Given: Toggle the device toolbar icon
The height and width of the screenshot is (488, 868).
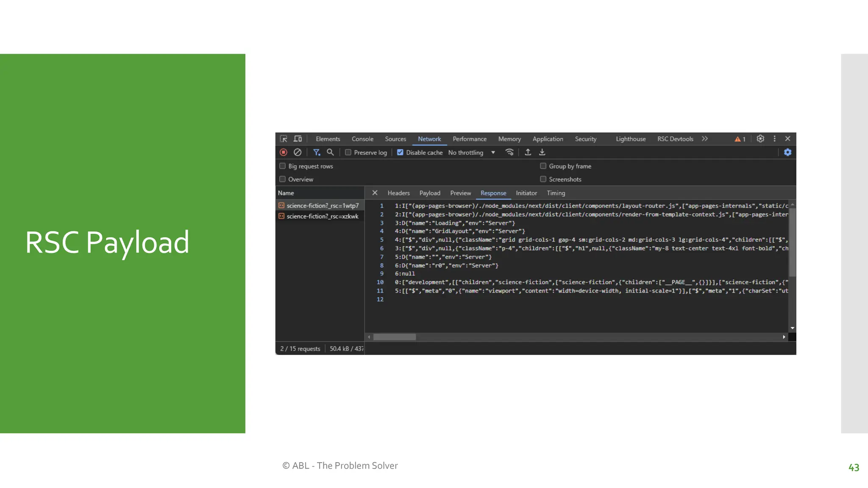Looking at the screenshot, I should pyautogui.click(x=298, y=139).
